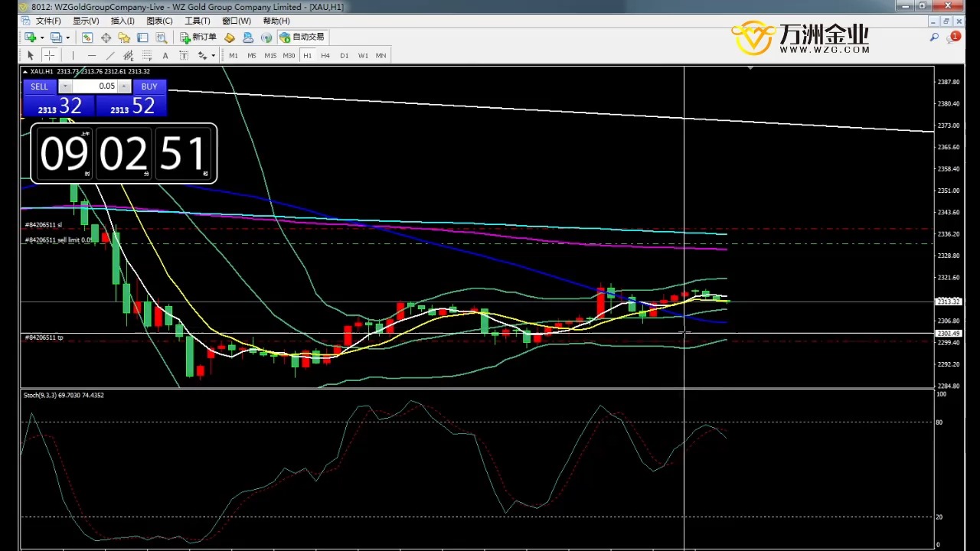Image resolution: width=980 pixels, height=551 pixels.
Task: Open the MetaEditor gold book icon
Action: [x=230, y=37]
